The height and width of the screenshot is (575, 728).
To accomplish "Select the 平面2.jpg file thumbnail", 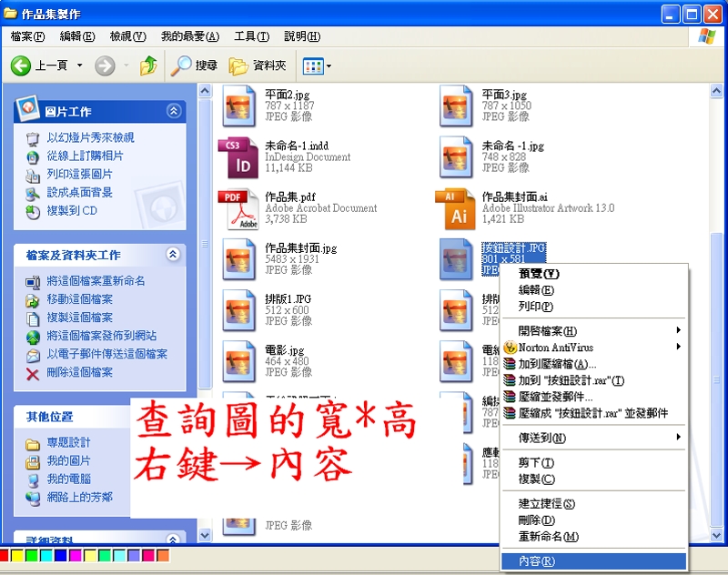I will [x=239, y=105].
